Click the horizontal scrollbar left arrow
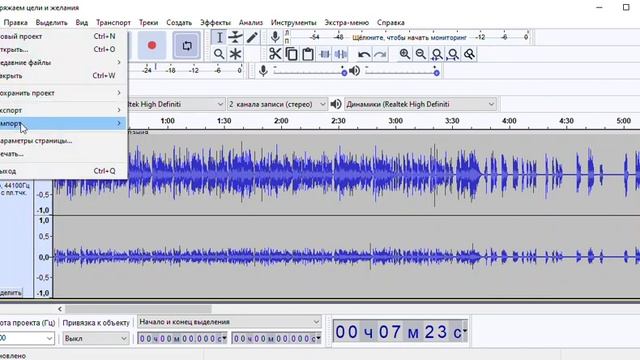Viewport: 640px width, 360px height. pyautogui.click(x=60, y=309)
